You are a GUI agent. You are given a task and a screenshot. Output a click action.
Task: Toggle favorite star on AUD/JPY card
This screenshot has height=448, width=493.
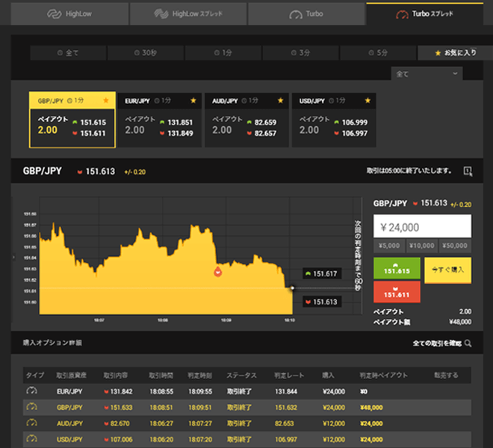[x=280, y=100]
